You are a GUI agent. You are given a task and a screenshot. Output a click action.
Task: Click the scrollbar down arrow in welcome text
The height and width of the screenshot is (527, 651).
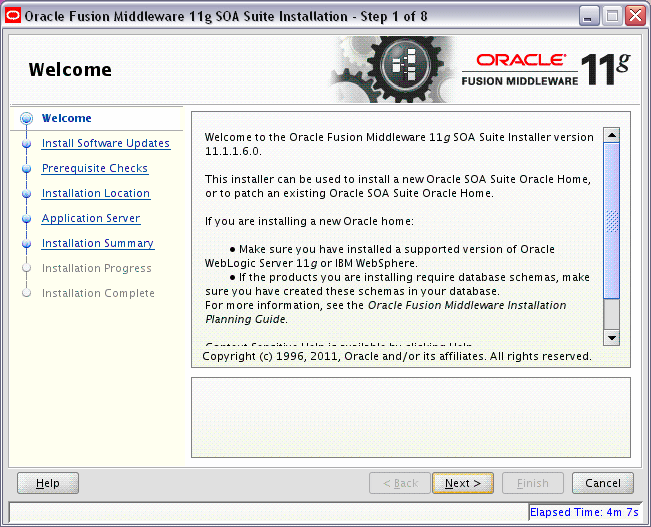coord(612,338)
